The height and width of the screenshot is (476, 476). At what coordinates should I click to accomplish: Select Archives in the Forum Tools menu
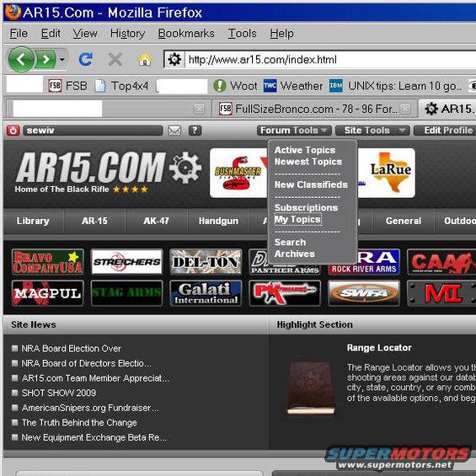click(295, 254)
